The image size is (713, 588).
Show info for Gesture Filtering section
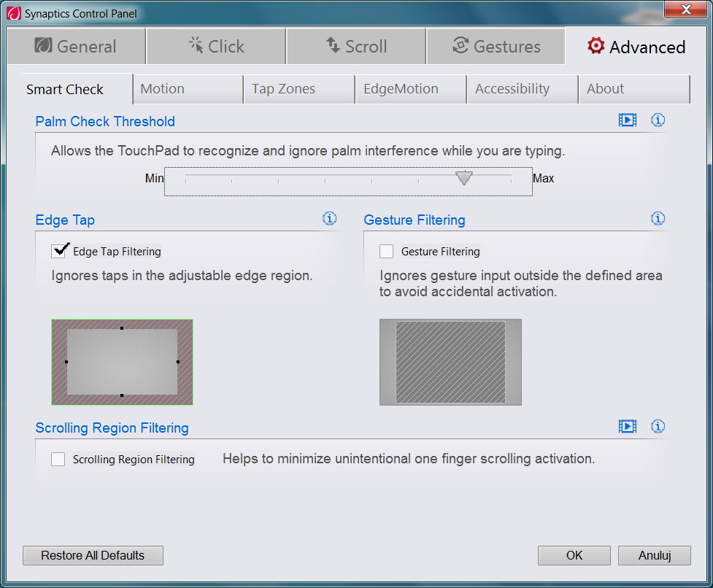click(658, 219)
